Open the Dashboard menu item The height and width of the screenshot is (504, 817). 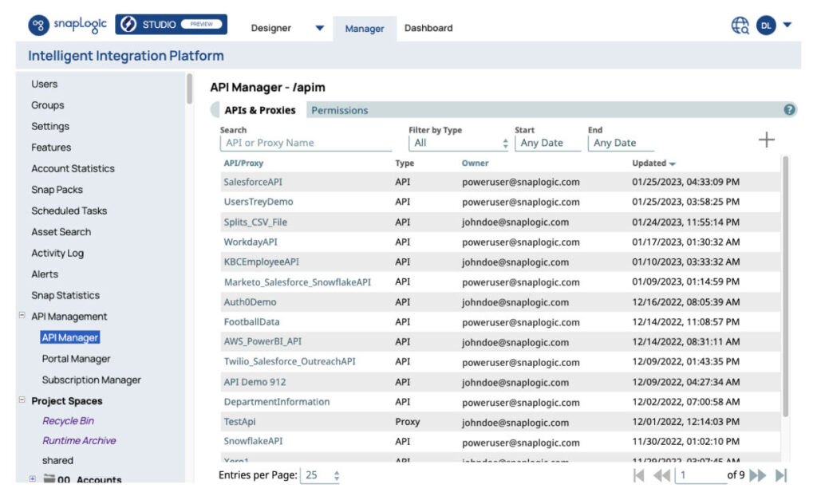pyautogui.click(x=428, y=27)
